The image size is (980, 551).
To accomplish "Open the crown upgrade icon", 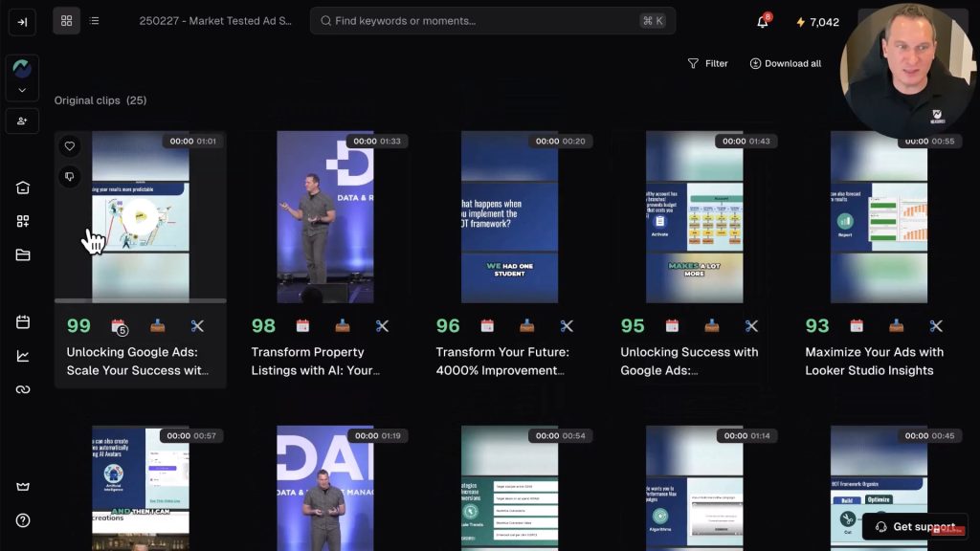I will pos(23,487).
